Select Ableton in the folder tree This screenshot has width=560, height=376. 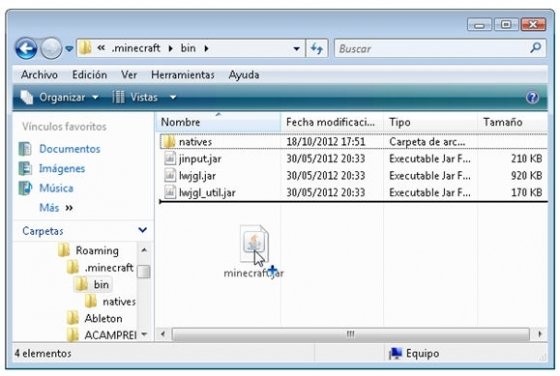(103, 319)
